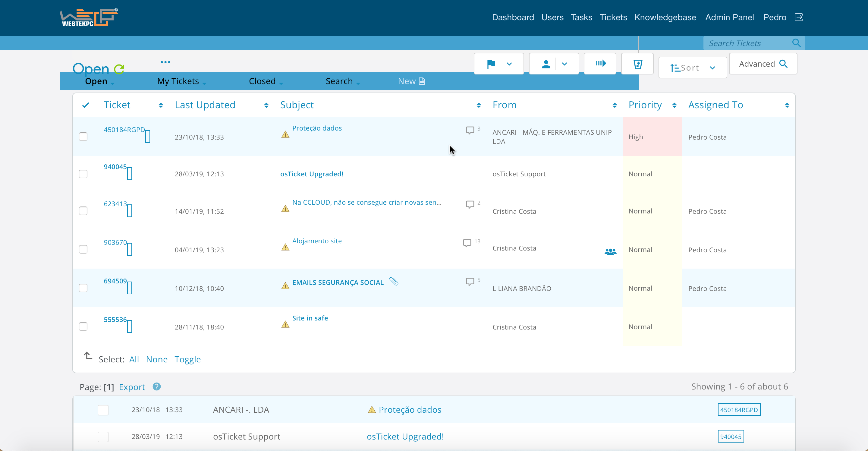868x451 pixels.
Task: Click the assign person icon
Action: click(546, 64)
